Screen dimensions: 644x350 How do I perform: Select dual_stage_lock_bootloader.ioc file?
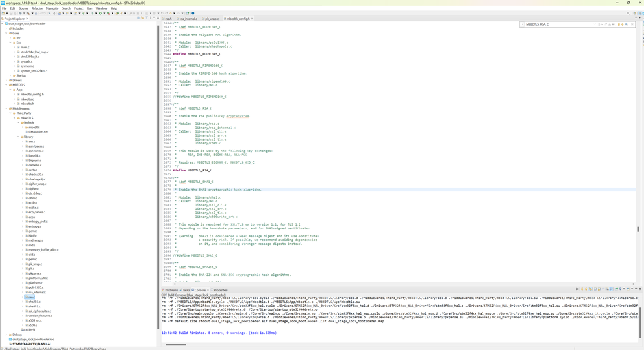pos(33,339)
